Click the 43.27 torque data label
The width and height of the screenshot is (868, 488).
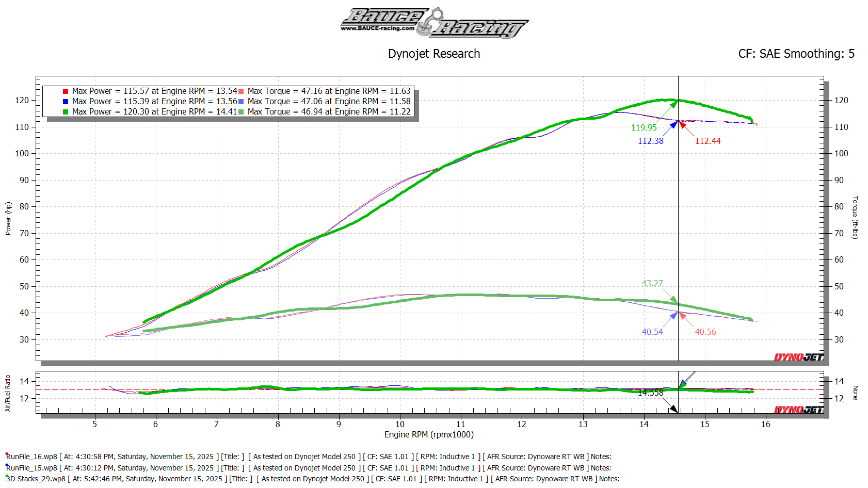(652, 284)
